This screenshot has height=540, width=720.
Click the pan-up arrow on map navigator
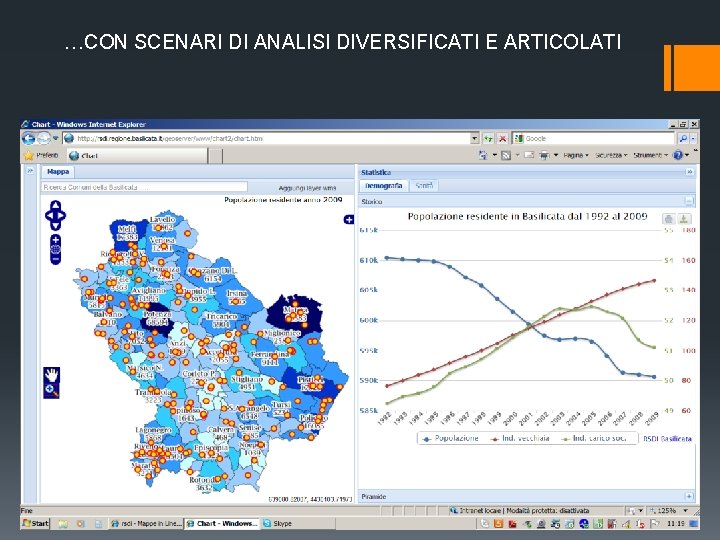(x=56, y=205)
